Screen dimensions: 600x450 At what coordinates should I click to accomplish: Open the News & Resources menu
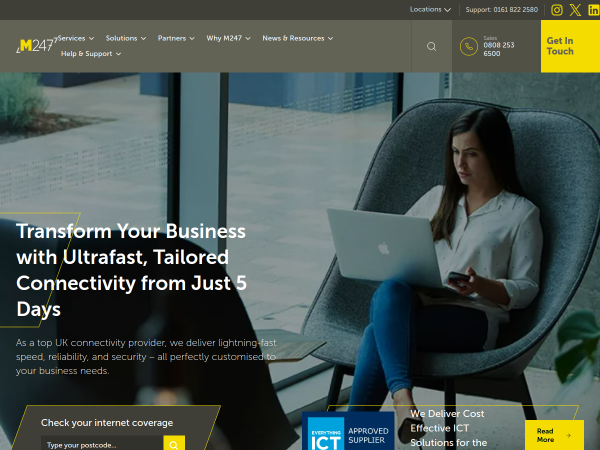click(293, 38)
